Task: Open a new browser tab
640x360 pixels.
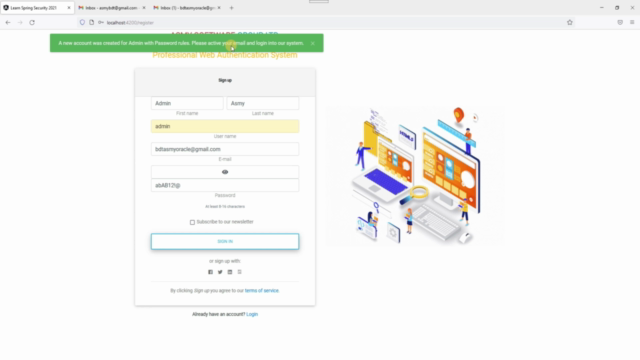Action: (x=231, y=8)
